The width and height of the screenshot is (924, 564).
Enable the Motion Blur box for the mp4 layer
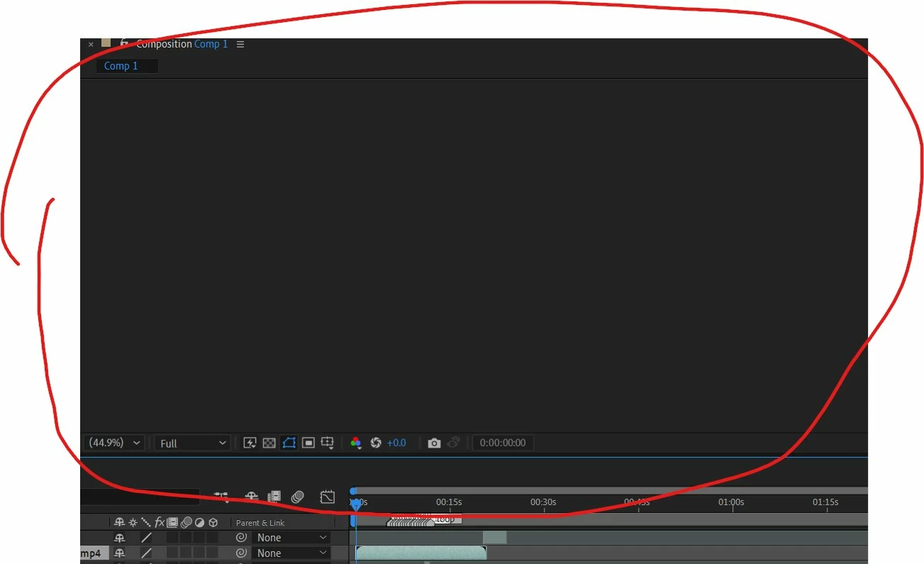[x=186, y=553]
